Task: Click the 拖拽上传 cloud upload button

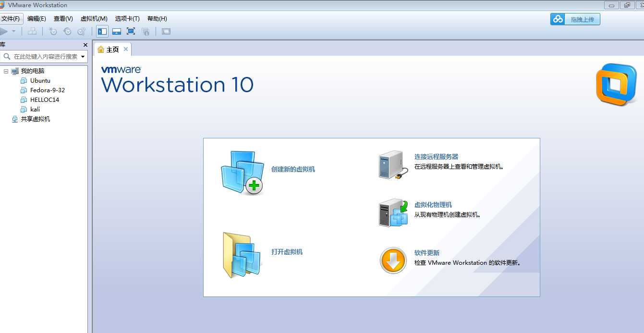Action: pyautogui.click(x=575, y=19)
